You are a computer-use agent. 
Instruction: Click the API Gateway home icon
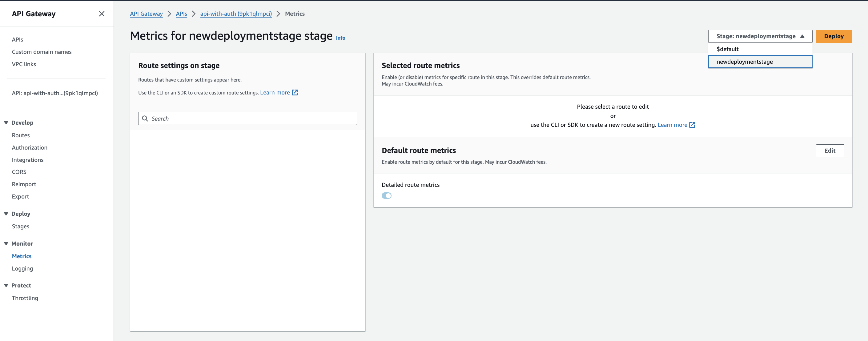tap(146, 13)
